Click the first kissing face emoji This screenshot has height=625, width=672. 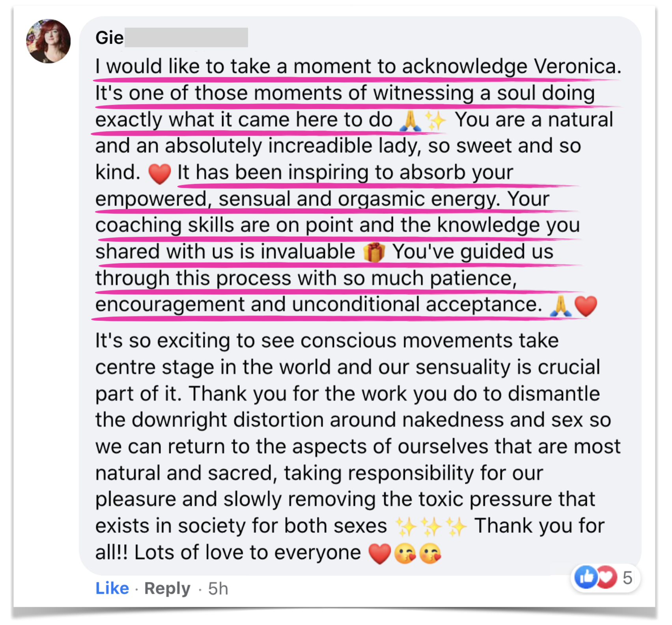point(405,553)
